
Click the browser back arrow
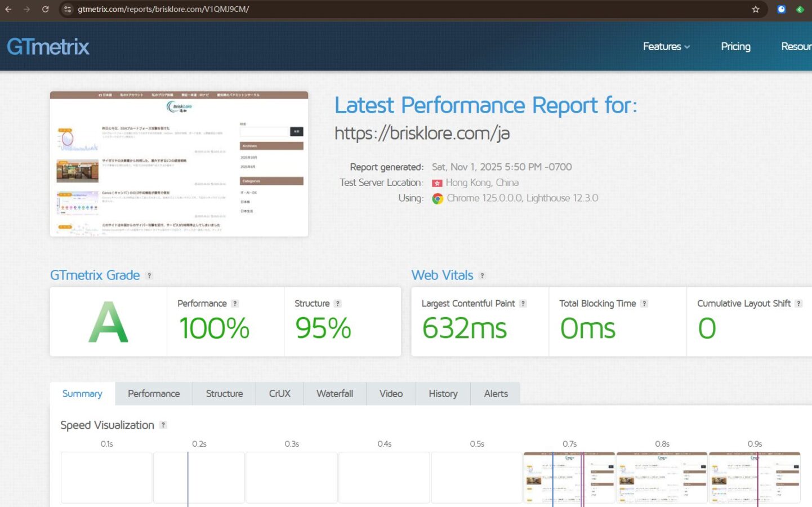(x=8, y=9)
